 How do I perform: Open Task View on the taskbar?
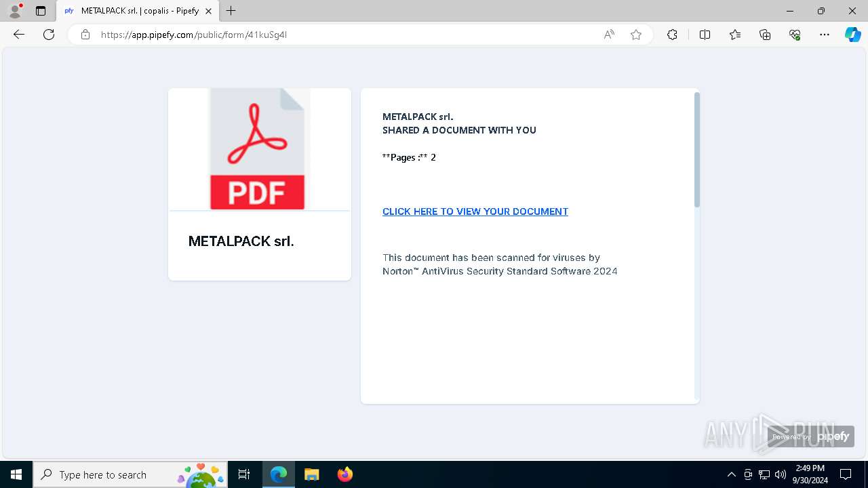tap(244, 474)
